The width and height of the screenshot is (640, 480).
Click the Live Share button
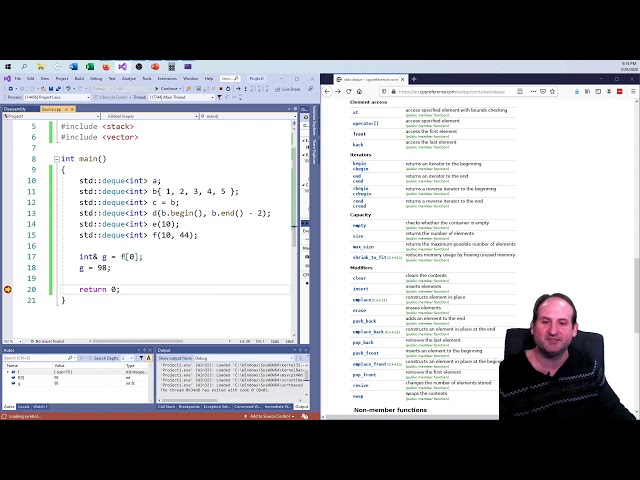pos(288,89)
